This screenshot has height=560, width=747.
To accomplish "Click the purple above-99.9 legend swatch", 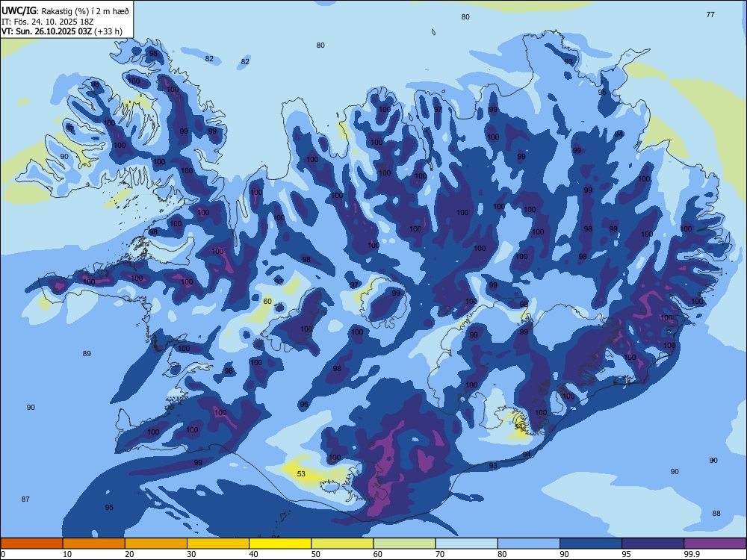I will click(715, 544).
